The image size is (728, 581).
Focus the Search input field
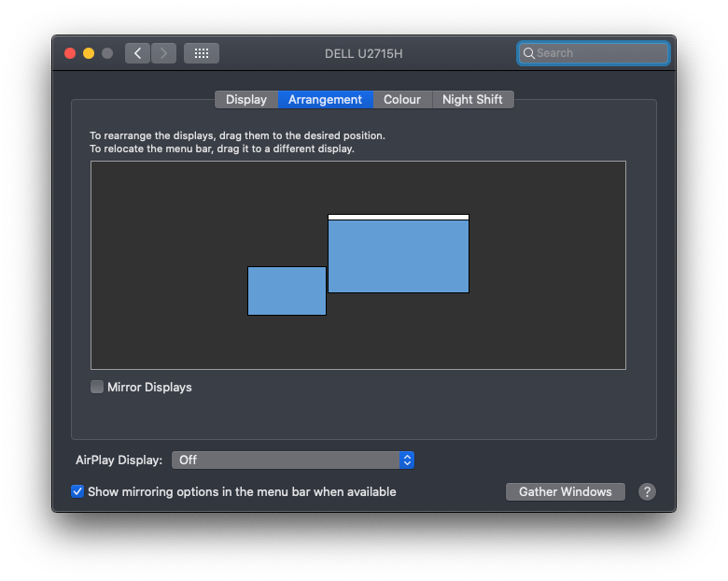594,53
